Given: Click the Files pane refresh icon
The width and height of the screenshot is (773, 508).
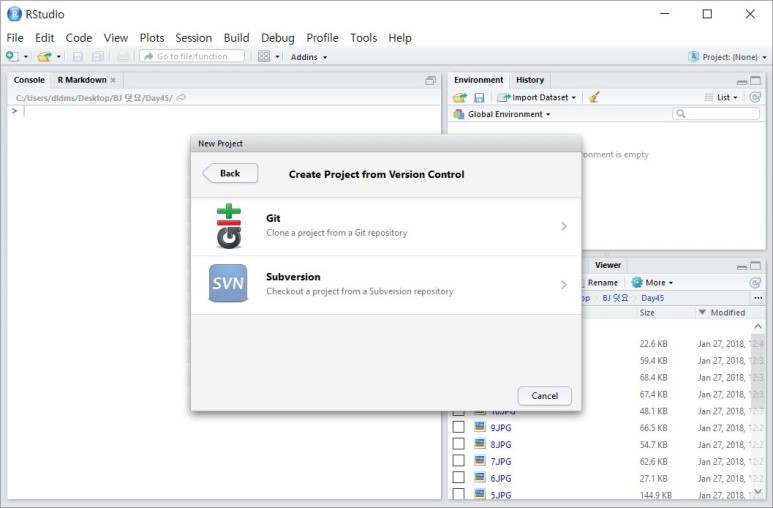Looking at the screenshot, I should (755, 283).
